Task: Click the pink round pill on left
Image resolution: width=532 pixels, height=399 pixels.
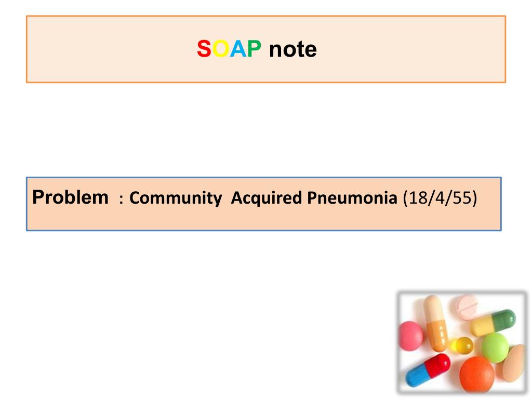Action: point(411,336)
